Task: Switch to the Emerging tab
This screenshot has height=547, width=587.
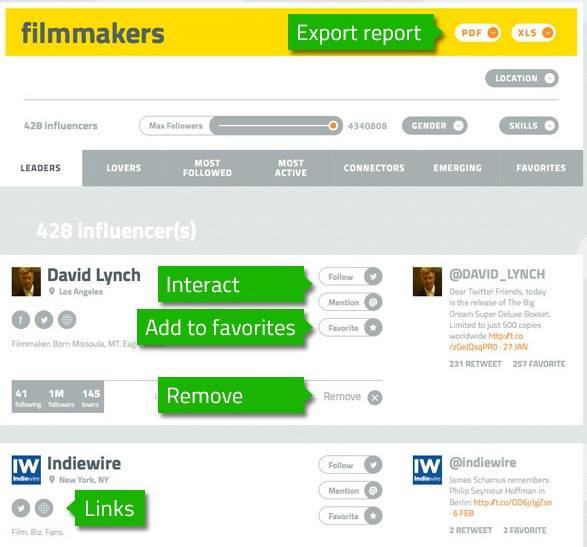Action: [457, 168]
